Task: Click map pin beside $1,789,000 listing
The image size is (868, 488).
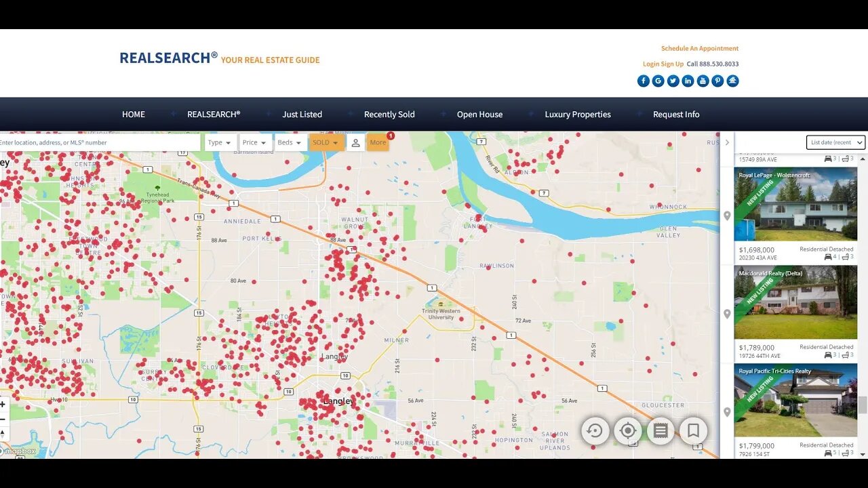Action: coord(727,314)
